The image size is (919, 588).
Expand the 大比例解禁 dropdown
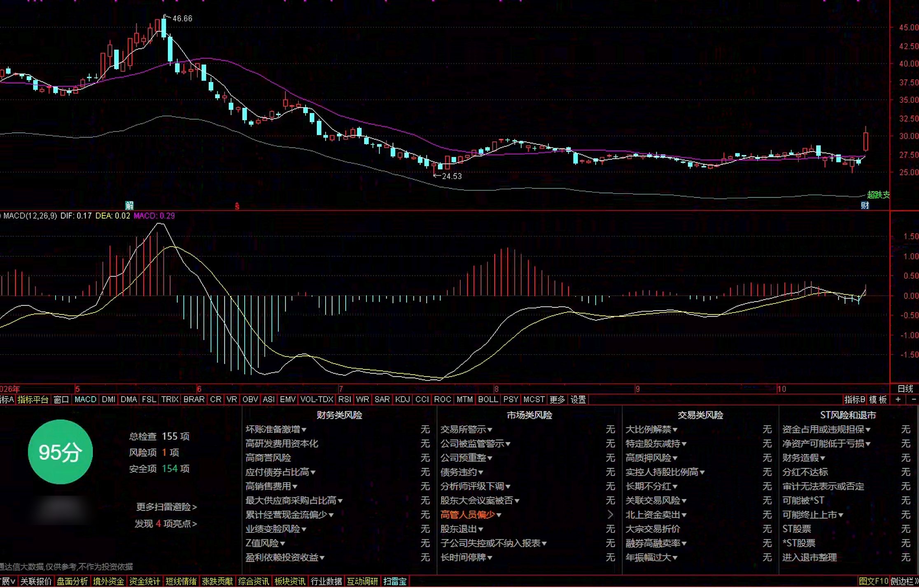click(675, 430)
